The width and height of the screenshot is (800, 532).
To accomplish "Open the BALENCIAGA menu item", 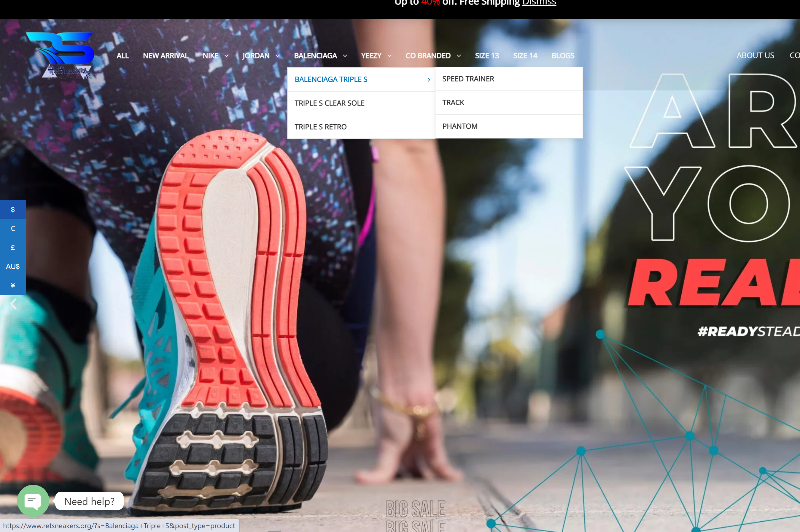I will tap(315, 56).
